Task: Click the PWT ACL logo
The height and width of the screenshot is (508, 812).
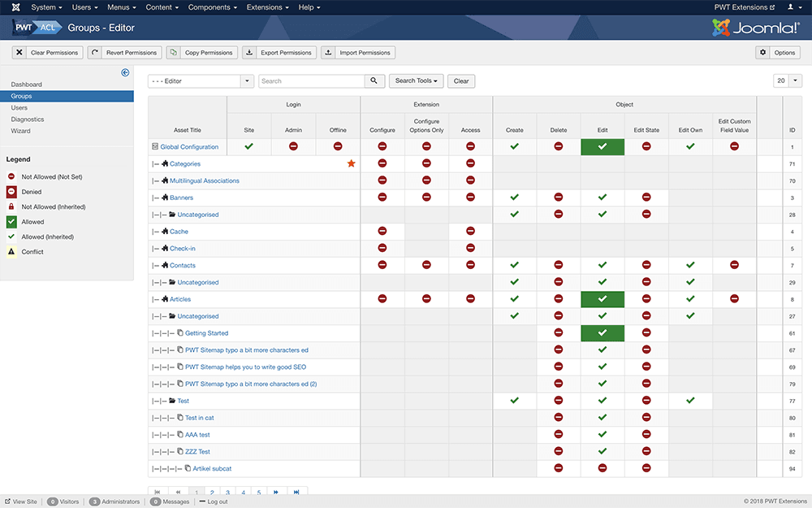Action: coord(37,28)
